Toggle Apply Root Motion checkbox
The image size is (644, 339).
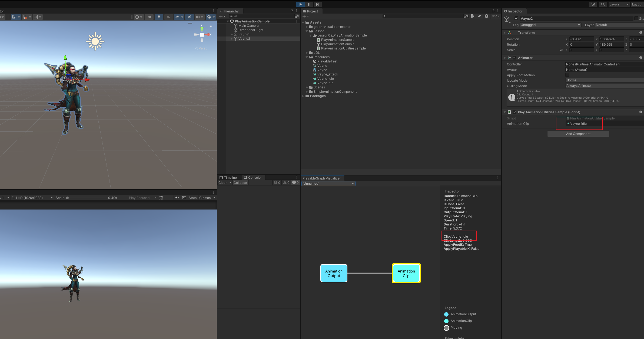point(567,75)
